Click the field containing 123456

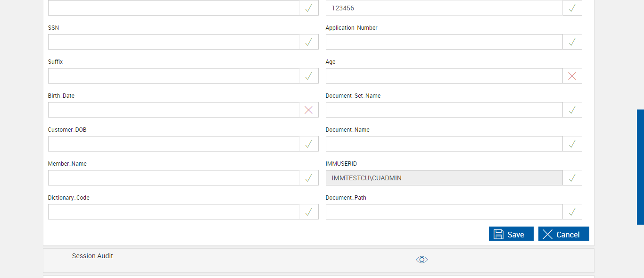tap(444, 8)
